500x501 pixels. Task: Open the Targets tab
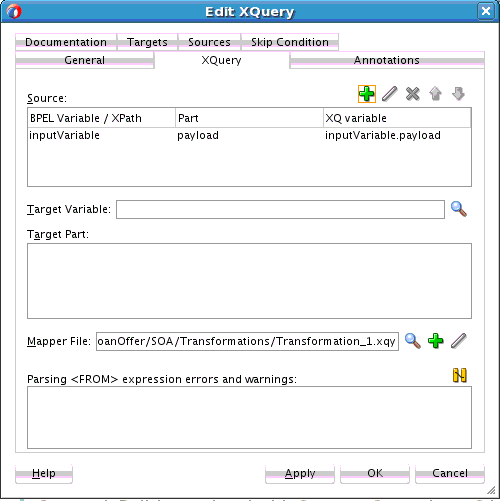147,42
